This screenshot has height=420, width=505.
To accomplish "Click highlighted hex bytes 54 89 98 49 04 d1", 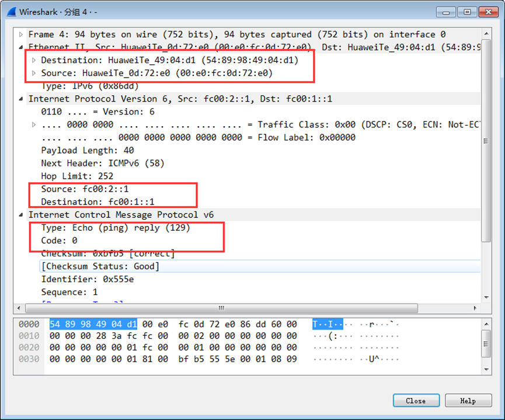I will (93, 324).
